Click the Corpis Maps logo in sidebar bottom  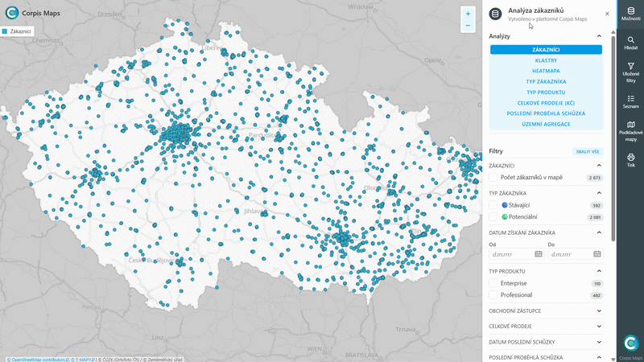(x=631, y=344)
